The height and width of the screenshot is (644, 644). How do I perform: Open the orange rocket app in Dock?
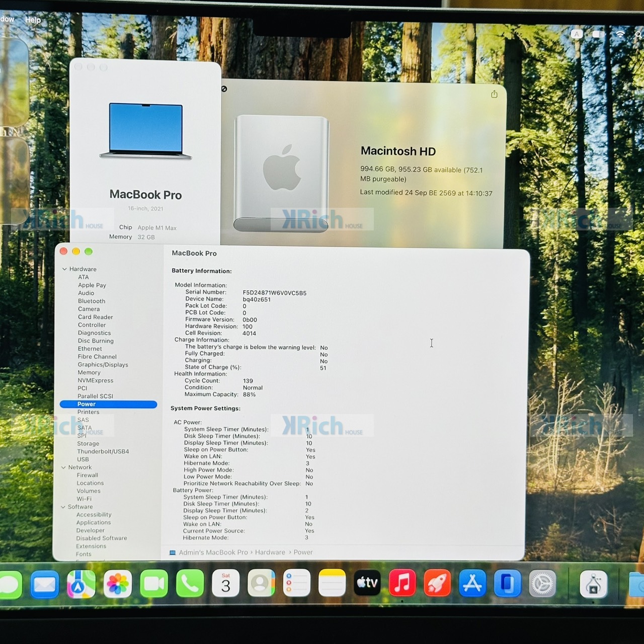(437, 584)
